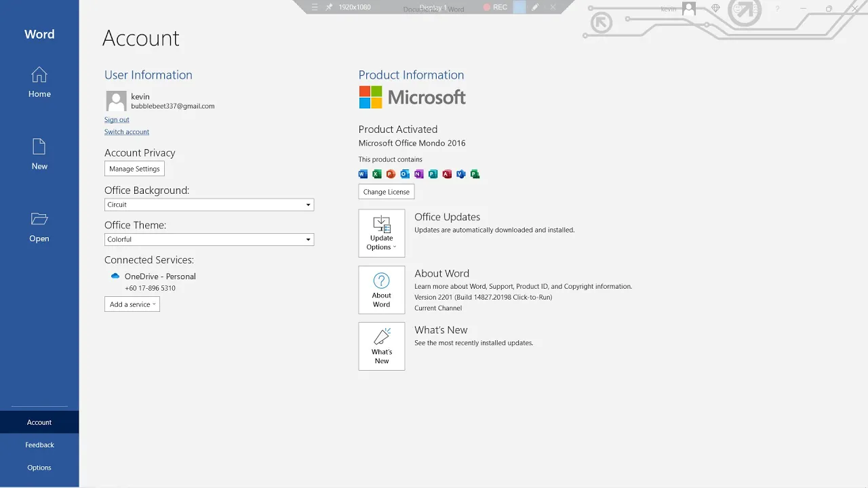
Task: Click the Microsoft logo
Action: click(x=412, y=97)
